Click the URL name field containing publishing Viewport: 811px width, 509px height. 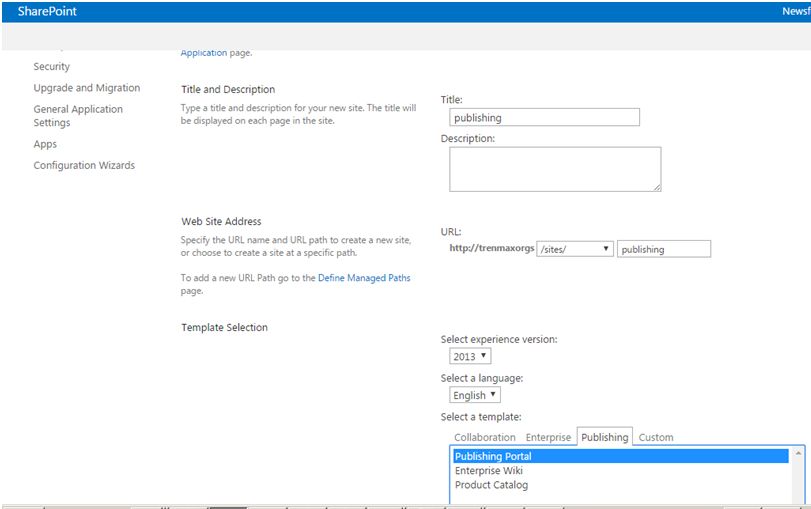click(x=664, y=249)
